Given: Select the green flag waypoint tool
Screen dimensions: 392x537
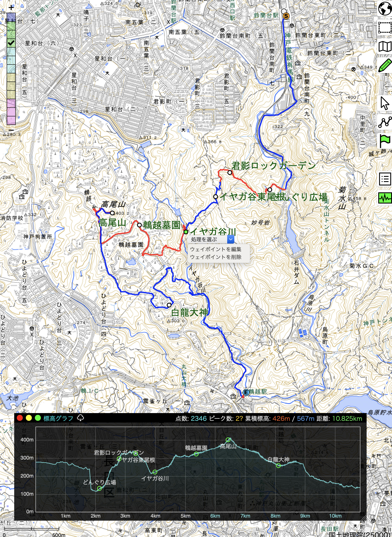Looking at the screenshot, I should [x=385, y=141].
